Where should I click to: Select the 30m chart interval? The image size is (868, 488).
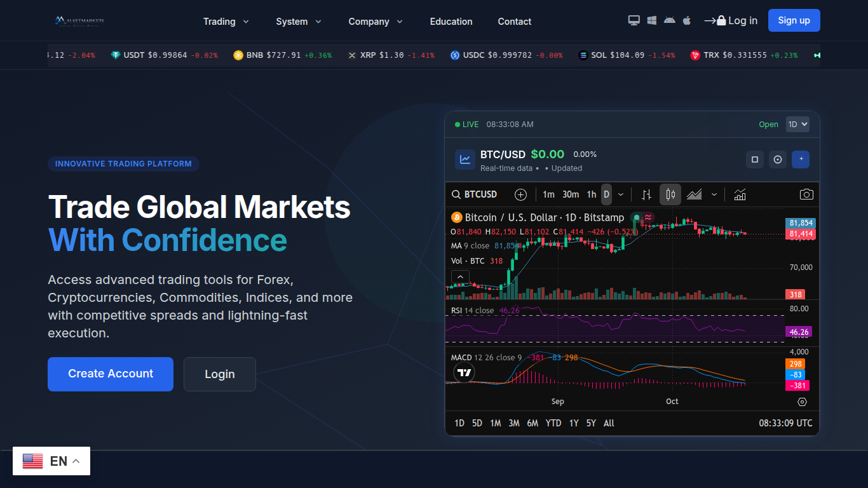click(x=571, y=194)
